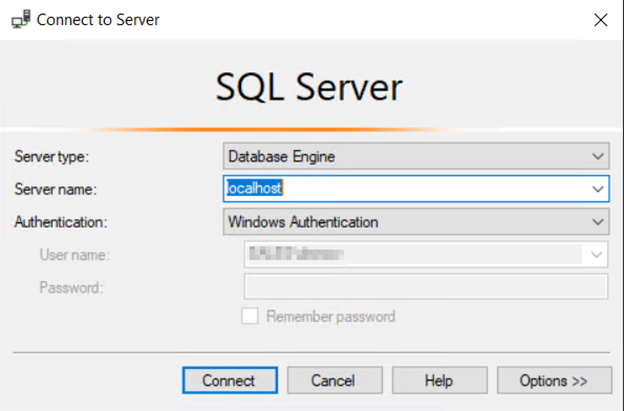Open Help for the connection dialog
Image resolution: width=624 pixels, height=411 pixels.
(x=439, y=380)
